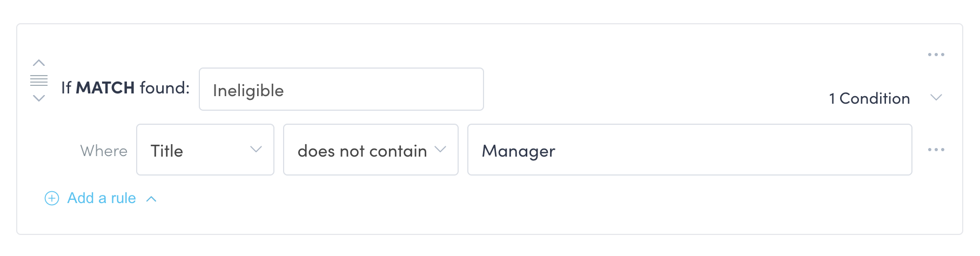Click the move-up arrow above the drag handle

(x=39, y=63)
